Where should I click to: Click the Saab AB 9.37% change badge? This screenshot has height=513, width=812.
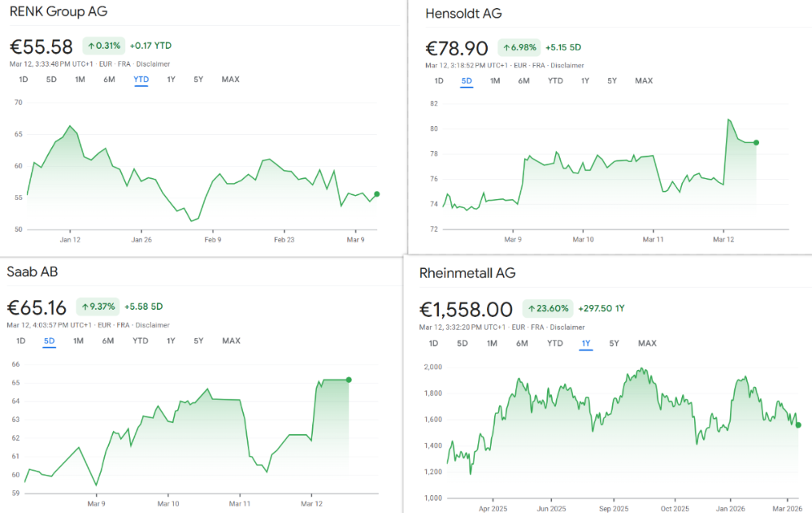click(x=98, y=306)
